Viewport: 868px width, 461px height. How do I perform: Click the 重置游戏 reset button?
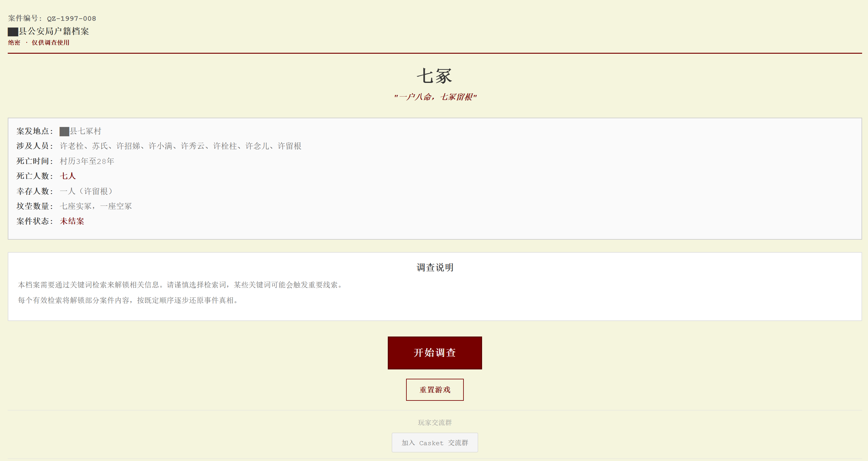[x=435, y=390]
